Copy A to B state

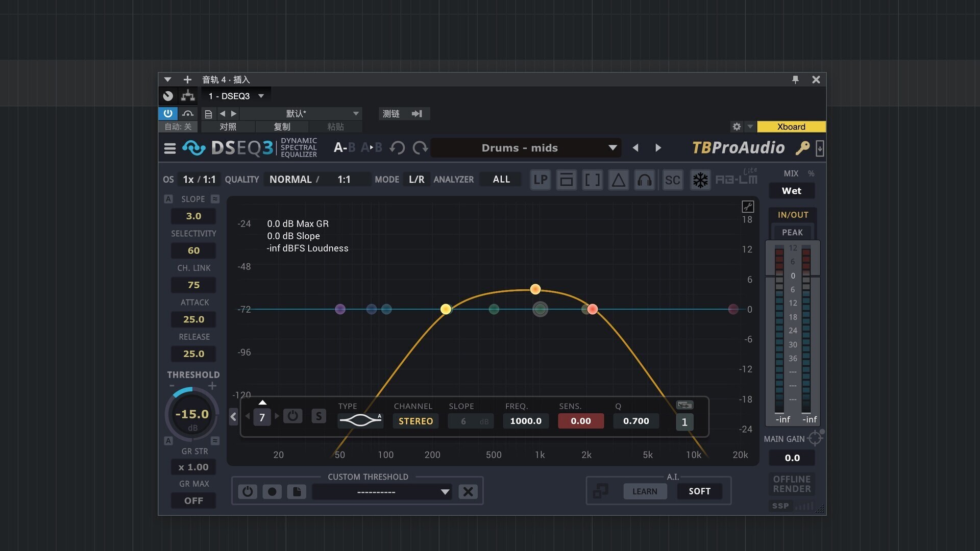(372, 148)
